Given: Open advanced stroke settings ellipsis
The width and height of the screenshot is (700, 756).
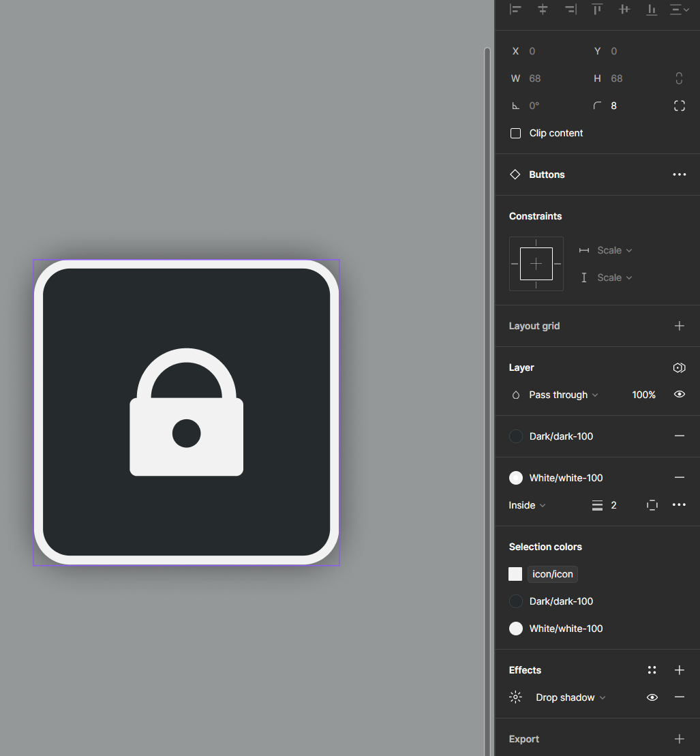Looking at the screenshot, I should coord(680,505).
